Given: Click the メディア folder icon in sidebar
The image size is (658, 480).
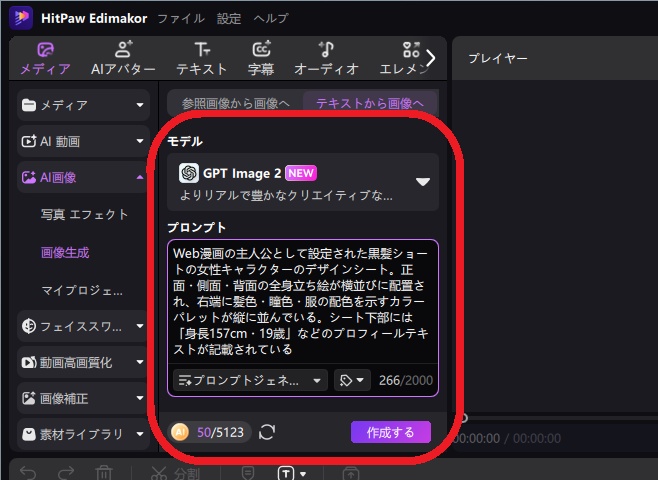Looking at the screenshot, I should click(29, 105).
